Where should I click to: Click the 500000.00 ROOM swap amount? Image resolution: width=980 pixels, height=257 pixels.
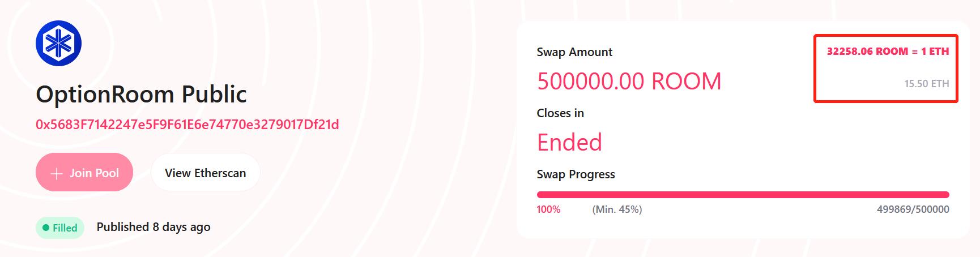point(629,82)
